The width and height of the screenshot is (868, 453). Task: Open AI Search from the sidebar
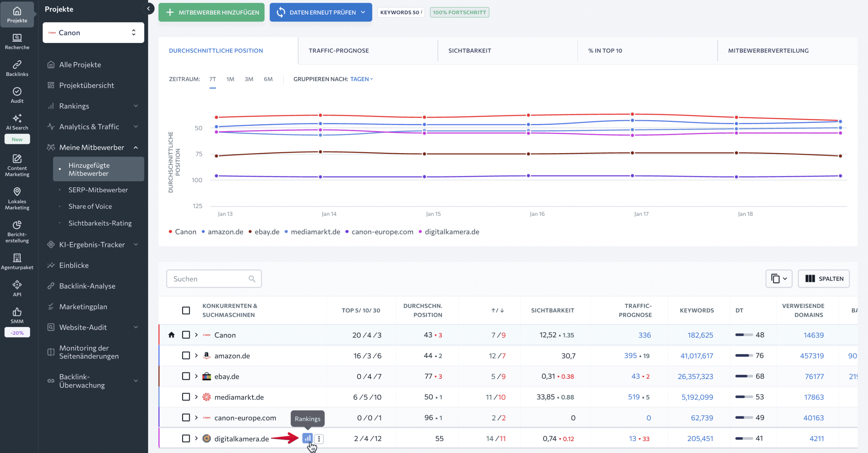(17, 122)
